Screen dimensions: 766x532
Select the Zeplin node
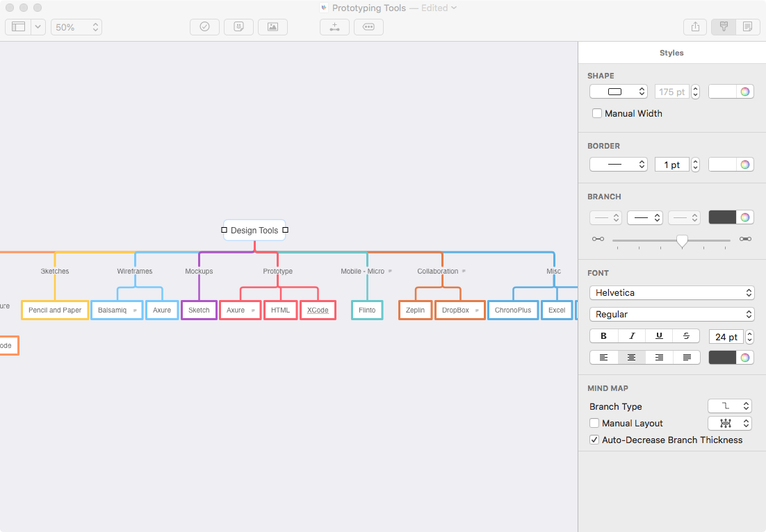click(x=415, y=310)
